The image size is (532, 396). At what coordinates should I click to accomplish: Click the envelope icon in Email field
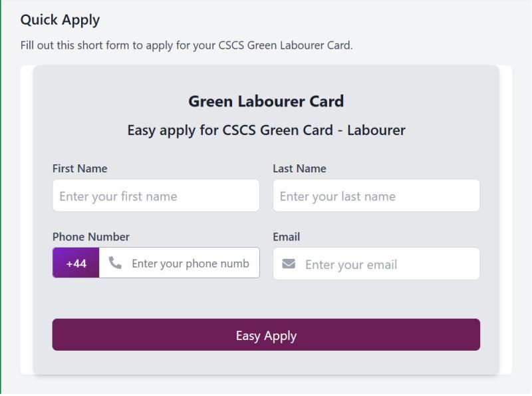pyautogui.click(x=289, y=264)
